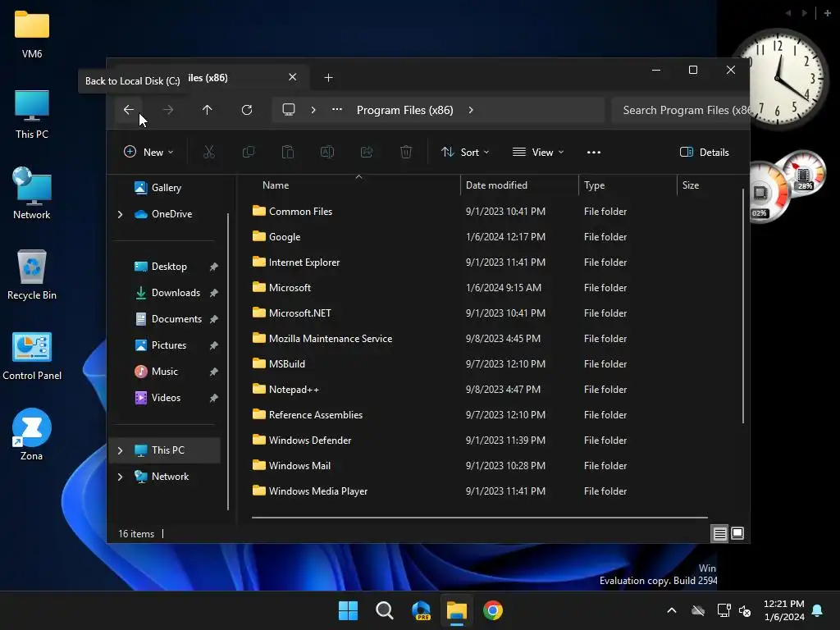Expand the OneDrive tree node
840x630 pixels.
(120, 214)
